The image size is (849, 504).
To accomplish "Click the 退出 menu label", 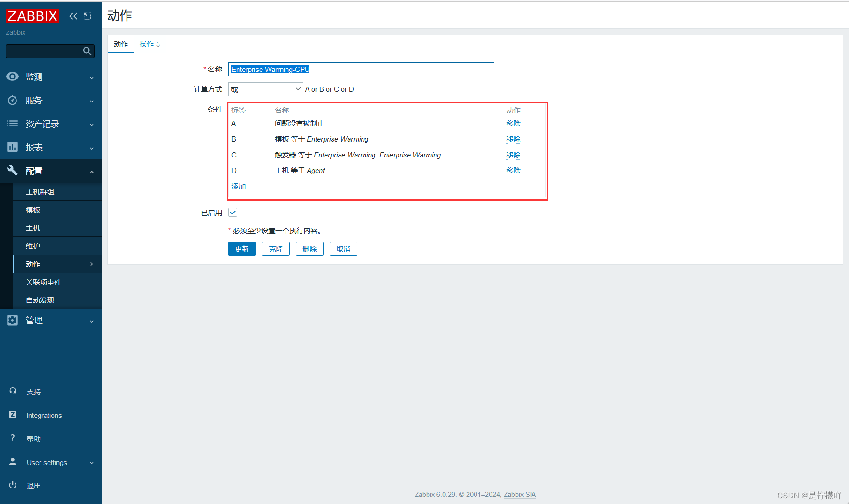I will (x=34, y=486).
